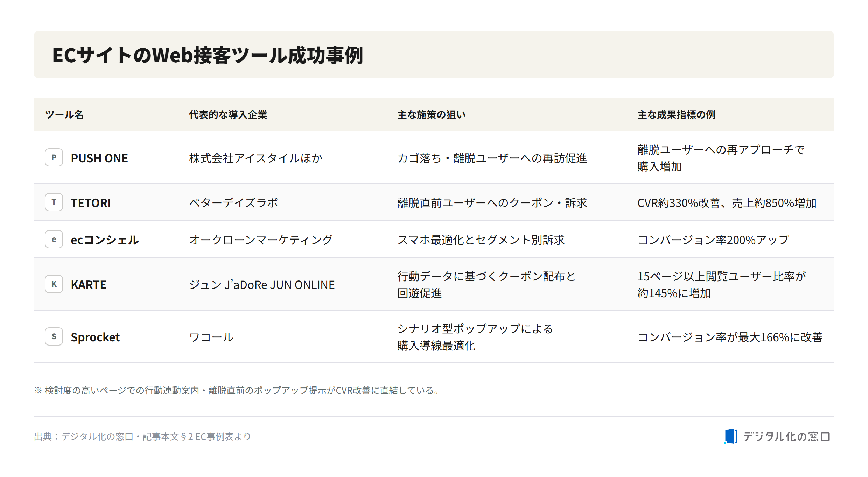
Task: Click the 出典 source credit line
Action: pos(142,436)
